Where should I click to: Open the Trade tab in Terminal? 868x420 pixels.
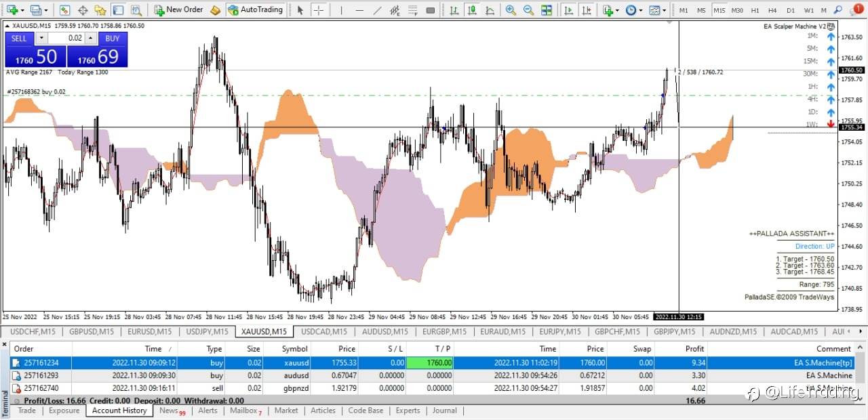[x=27, y=411]
